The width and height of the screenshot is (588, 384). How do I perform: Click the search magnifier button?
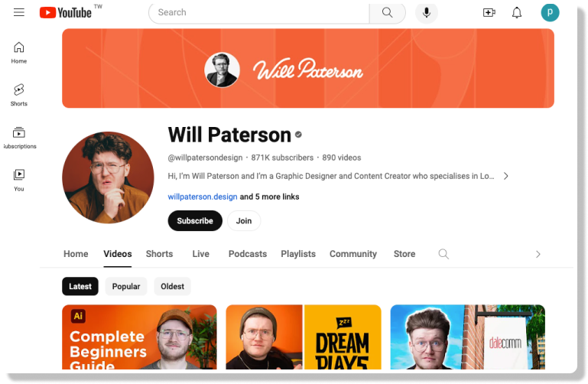388,12
